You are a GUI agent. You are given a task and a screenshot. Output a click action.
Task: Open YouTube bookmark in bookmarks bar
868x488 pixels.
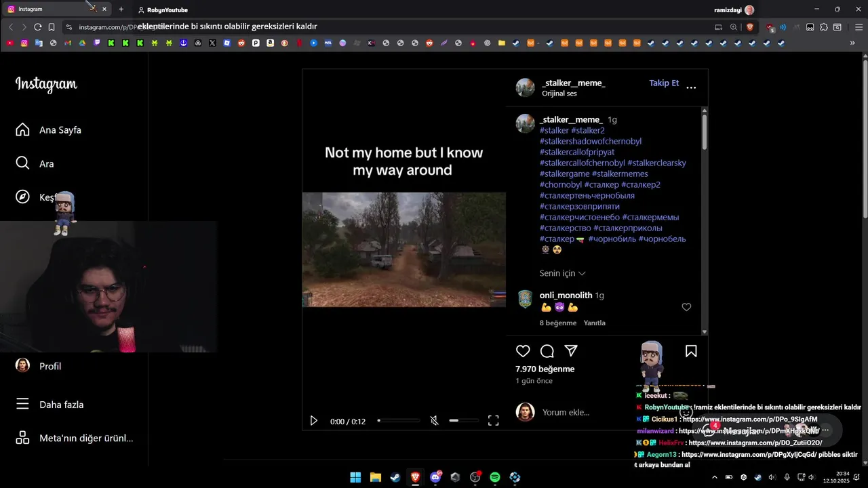9,43
